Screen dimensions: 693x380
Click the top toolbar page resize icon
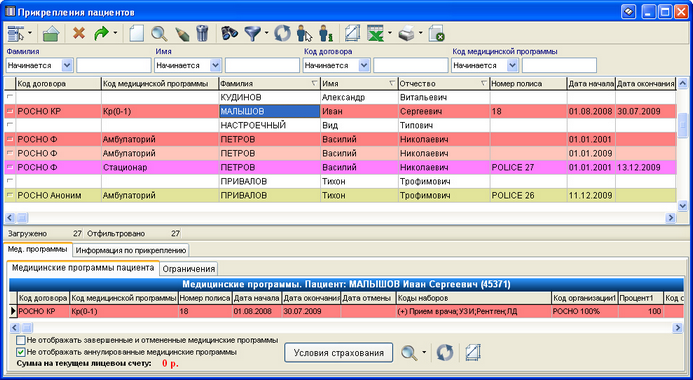(353, 33)
